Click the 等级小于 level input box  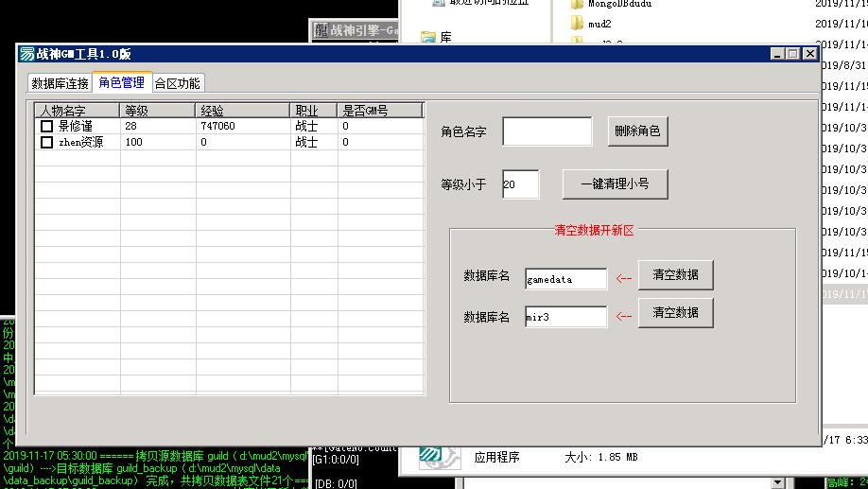(x=520, y=184)
